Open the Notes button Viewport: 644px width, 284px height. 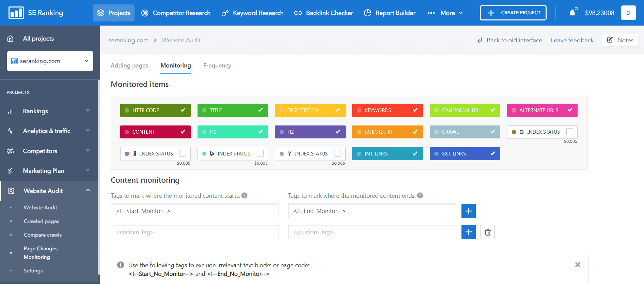pos(620,40)
